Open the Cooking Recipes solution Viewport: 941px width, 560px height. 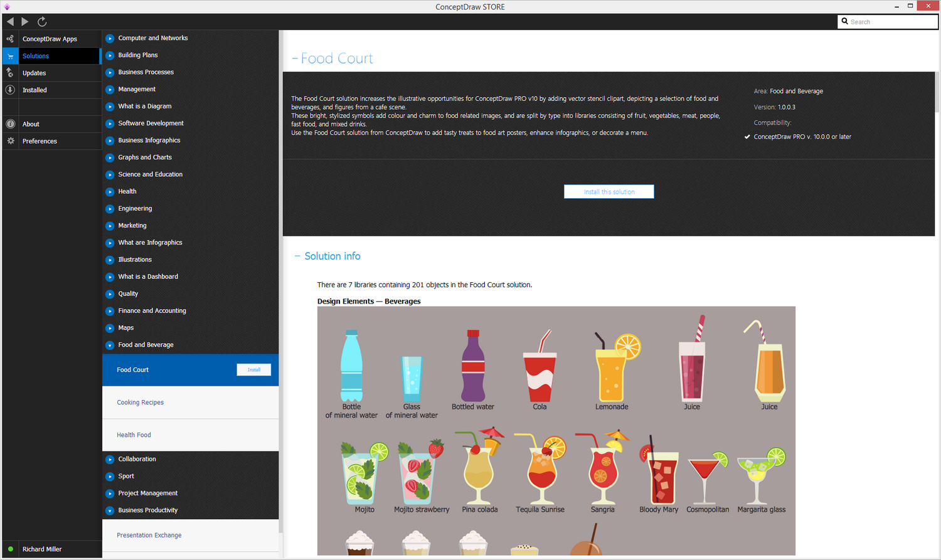(191, 403)
